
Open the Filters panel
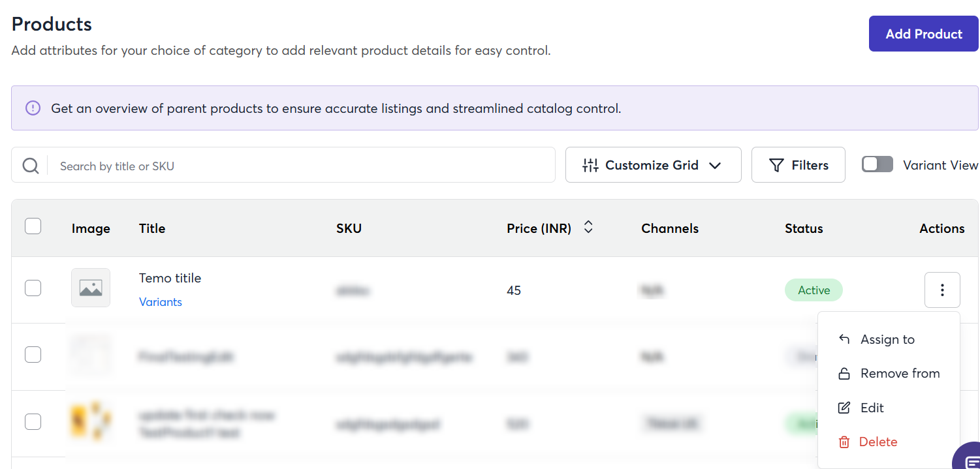click(798, 165)
